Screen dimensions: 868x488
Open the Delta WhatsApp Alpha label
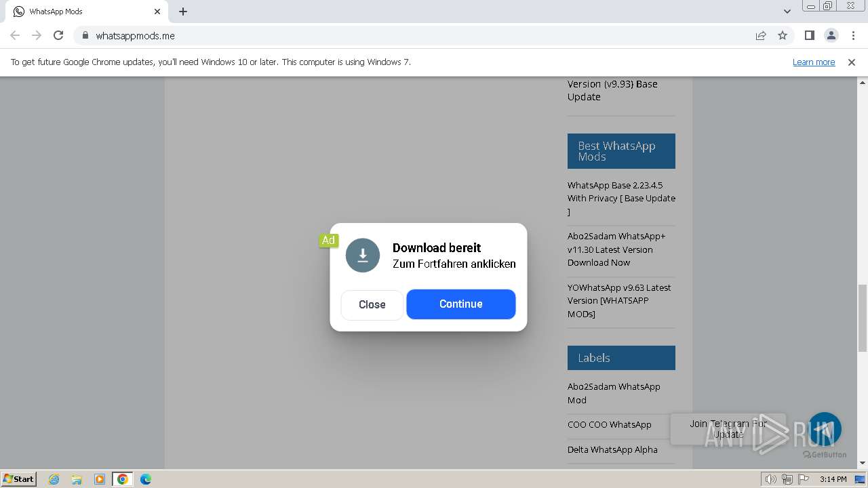612,449
